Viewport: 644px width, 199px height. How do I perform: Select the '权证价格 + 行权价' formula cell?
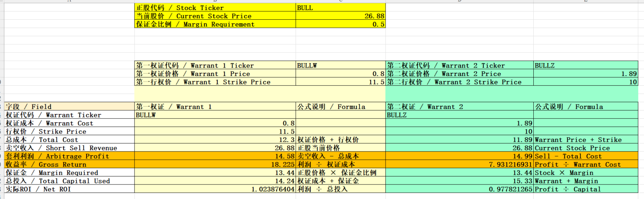click(x=341, y=140)
